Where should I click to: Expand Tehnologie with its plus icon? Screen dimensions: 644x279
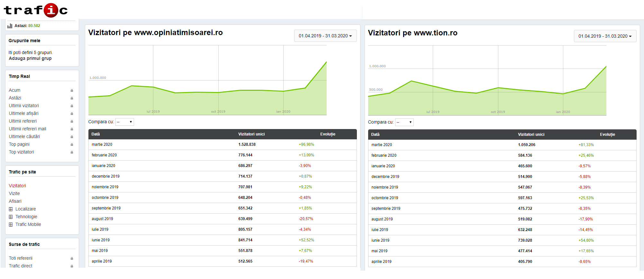coord(11,217)
